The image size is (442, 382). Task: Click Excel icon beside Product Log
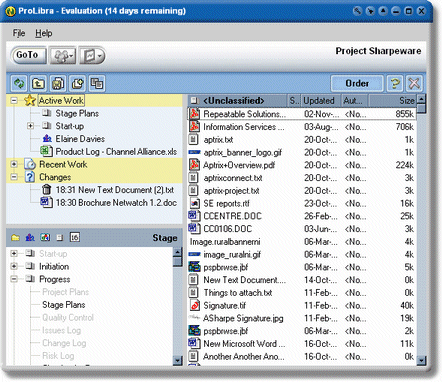coord(46,151)
